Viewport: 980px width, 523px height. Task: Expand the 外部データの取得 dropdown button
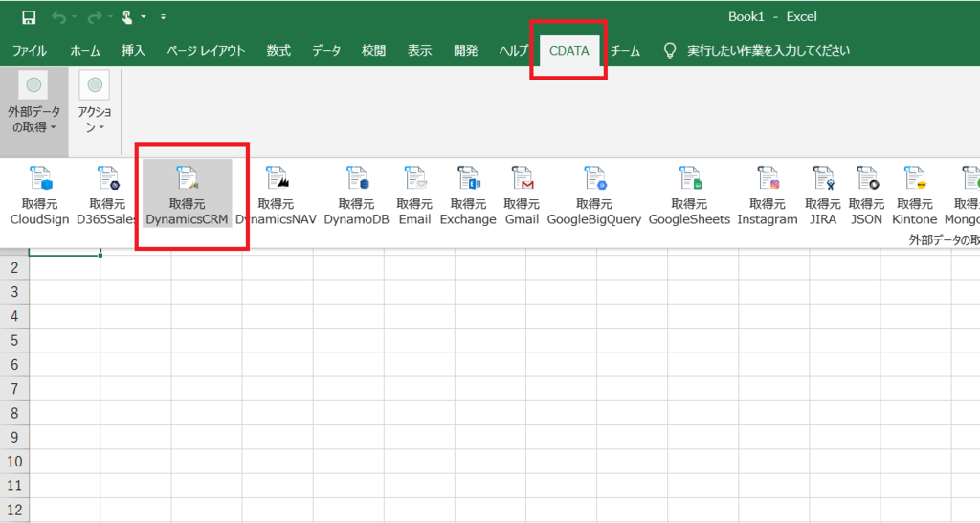click(x=33, y=111)
